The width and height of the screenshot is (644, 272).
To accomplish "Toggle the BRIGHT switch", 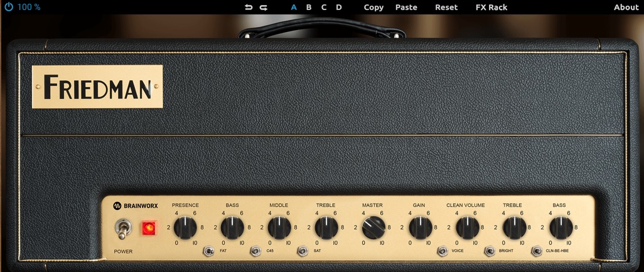I will (489, 251).
